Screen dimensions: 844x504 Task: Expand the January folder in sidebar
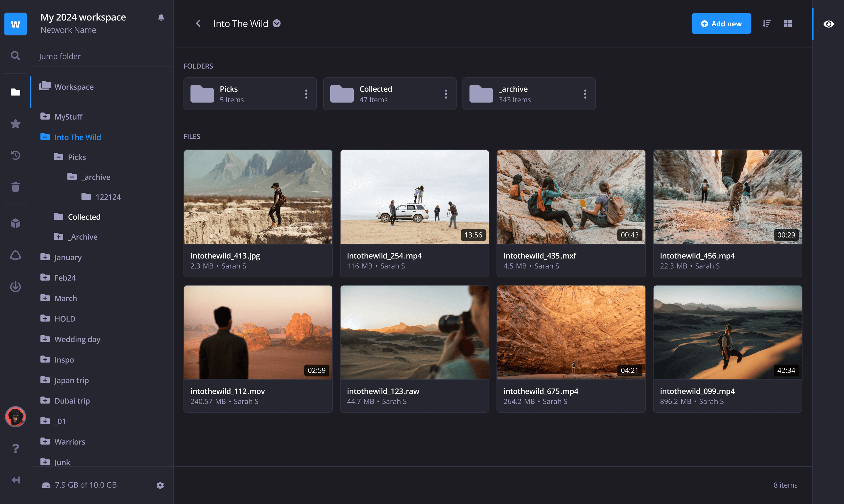click(x=45, y=257)
